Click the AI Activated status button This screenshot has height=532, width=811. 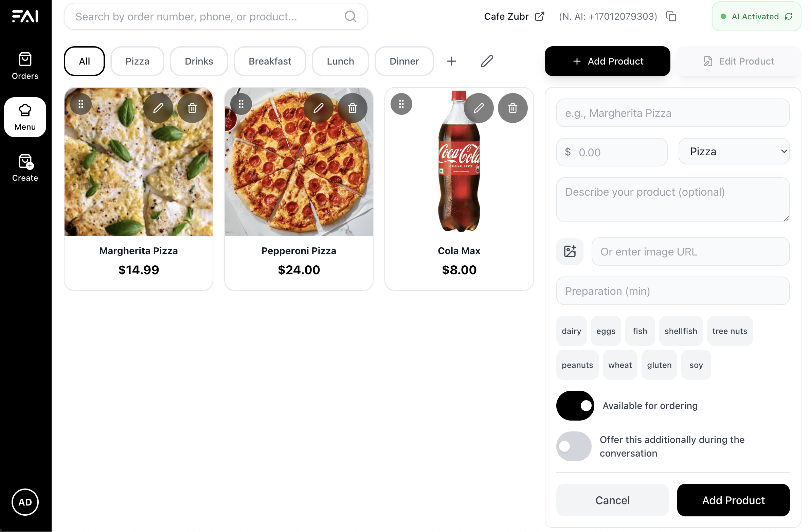coord(756,16)
